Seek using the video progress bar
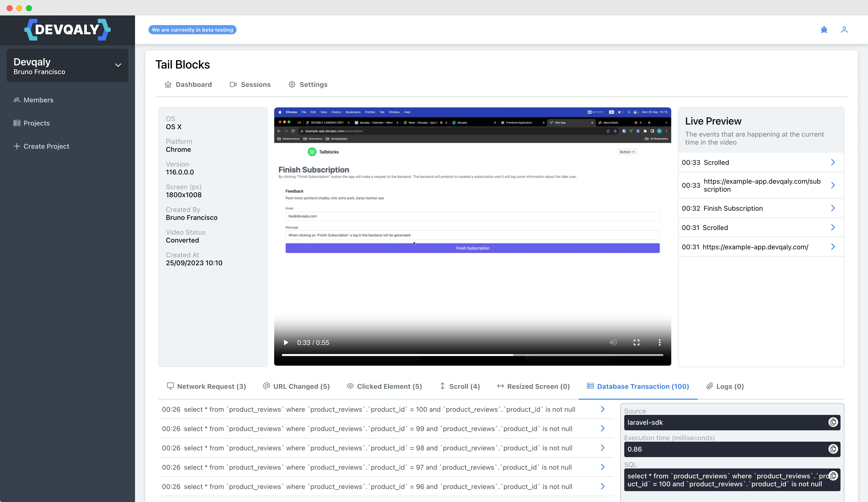Image resolution: width=868 pixels, height=502 pixels. (472, 355)
